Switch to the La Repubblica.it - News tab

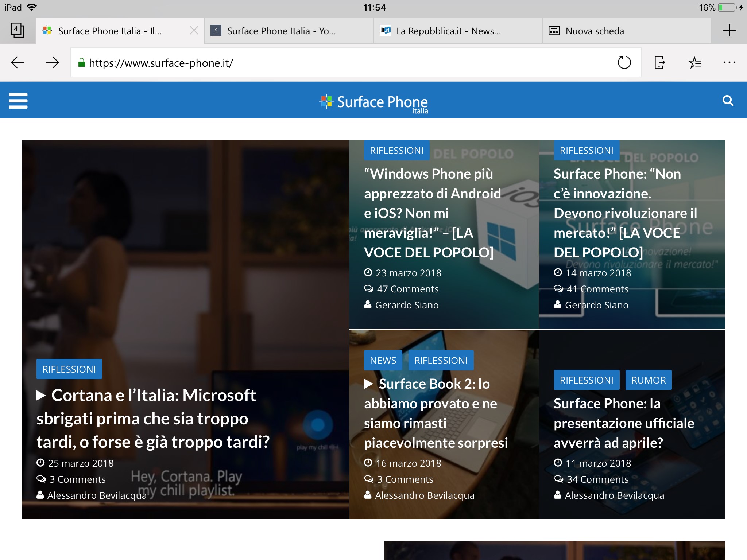click(457, 31)
